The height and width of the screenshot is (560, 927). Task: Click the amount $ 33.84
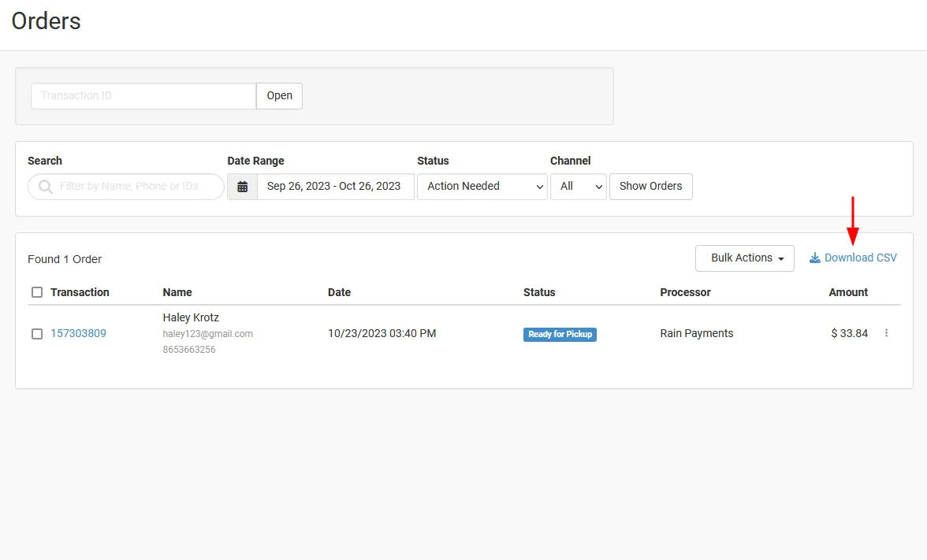(x=850, y=333)
